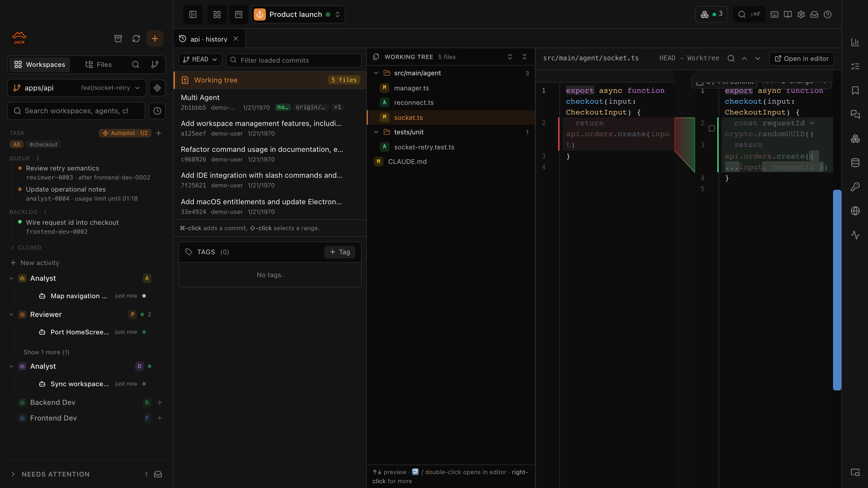This screenshot has width=868, height=488.
Task: Open the sidebar search icon beside Files
Action: pos(135,64)
